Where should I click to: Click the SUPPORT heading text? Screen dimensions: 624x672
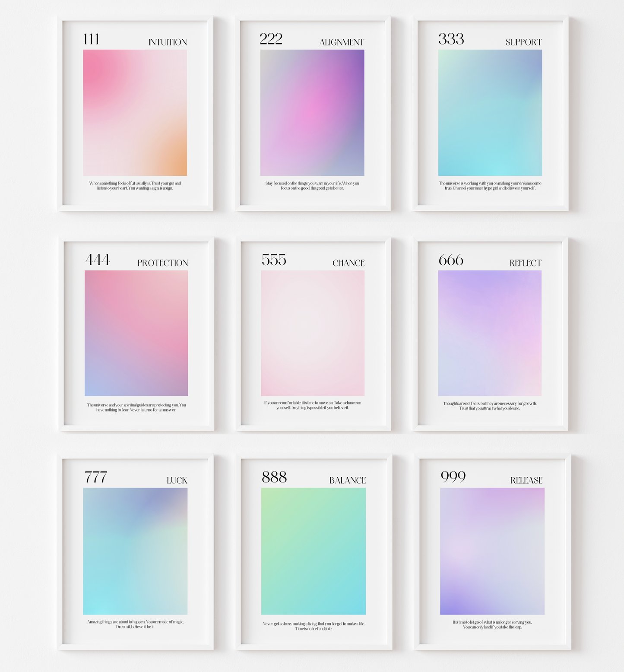[523, 42]
